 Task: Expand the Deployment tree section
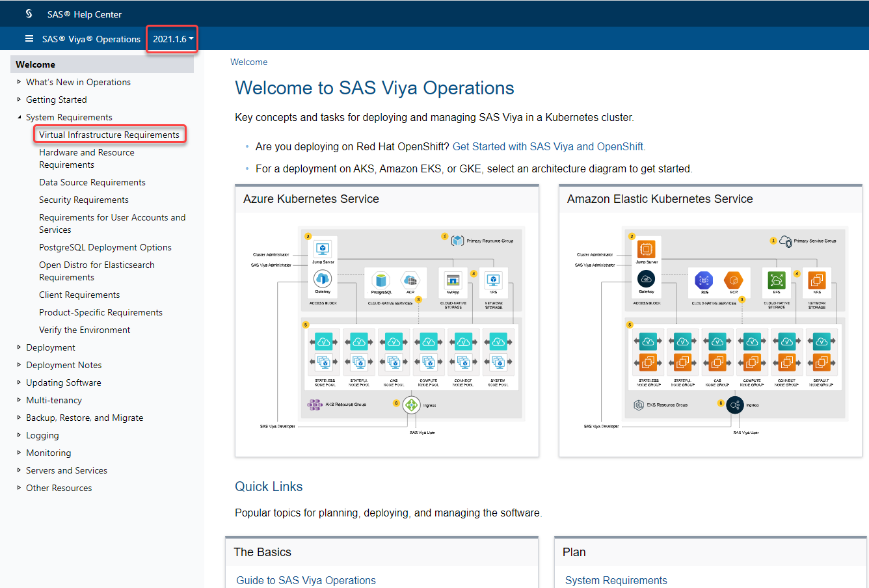tap(19, 347)
